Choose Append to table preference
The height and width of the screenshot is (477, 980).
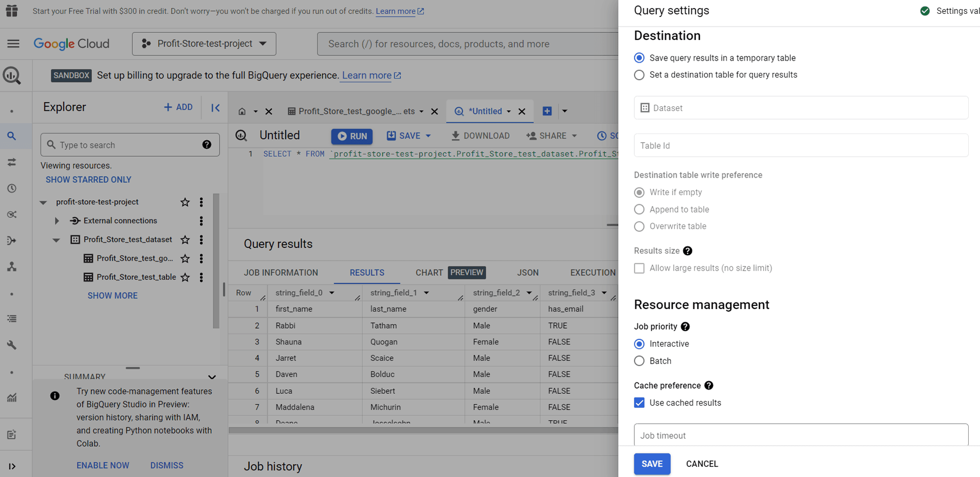pos(639,209)
